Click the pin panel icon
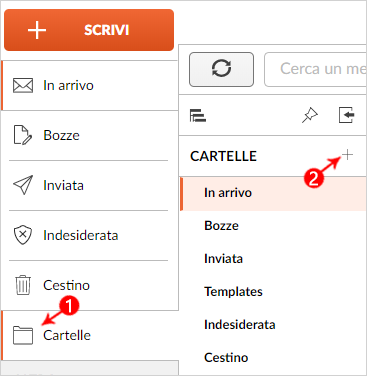Image resolution: width=367 pixels, height=376 pixels. click(x=310, y=115)
